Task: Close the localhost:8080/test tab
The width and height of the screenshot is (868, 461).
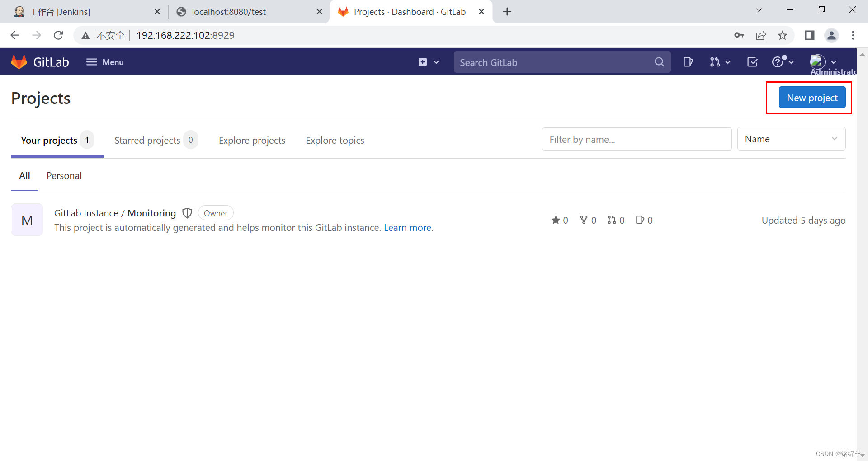Action: [319, 12]
